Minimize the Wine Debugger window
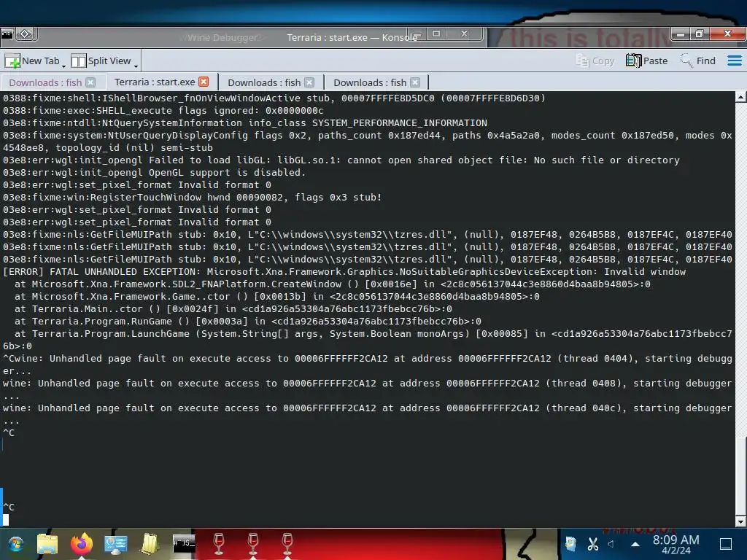This screenshot has width=747, height=560. (x=416, y=34)
